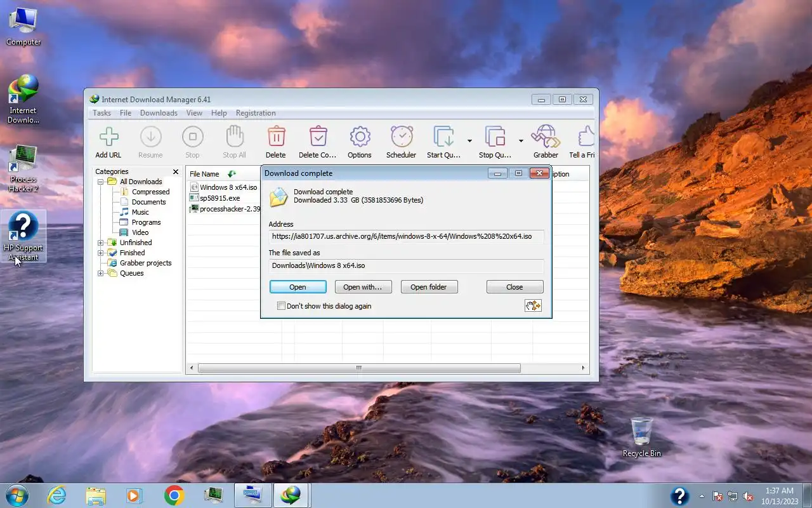This screenshot has width=812, height=508.
Task: Click the Open folder button
Action: [x=429, y=287]
